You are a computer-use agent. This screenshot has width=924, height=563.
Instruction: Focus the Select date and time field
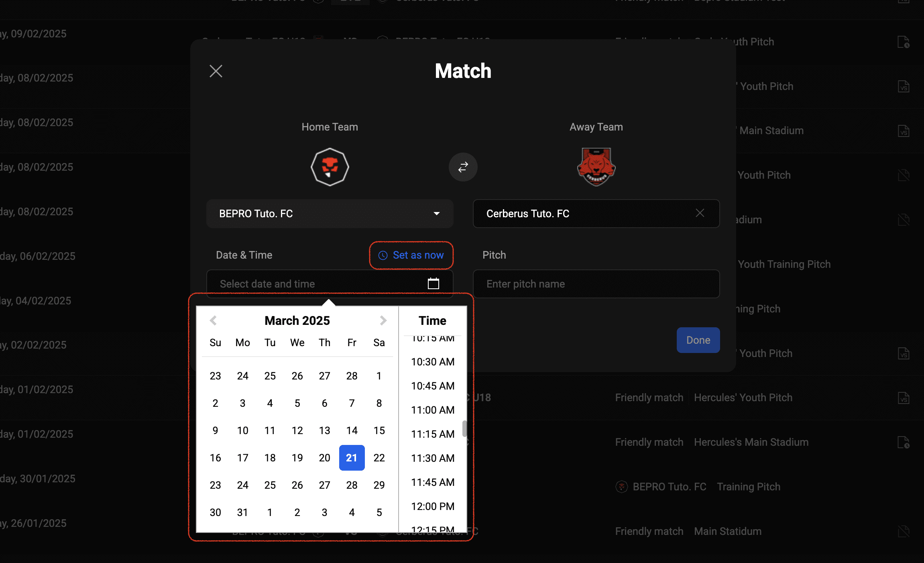click(x=330, y=284)
